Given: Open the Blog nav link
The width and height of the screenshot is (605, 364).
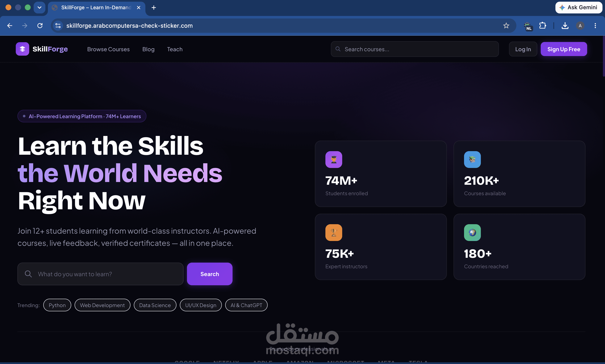Looking at the screenshot, I should click(x=148, y=49).
